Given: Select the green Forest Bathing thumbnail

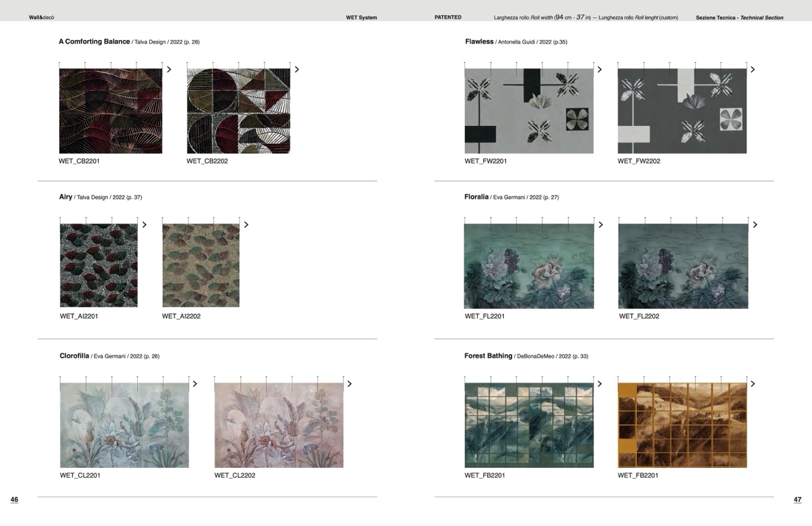Looking at the screenshot, I should 529,425.
